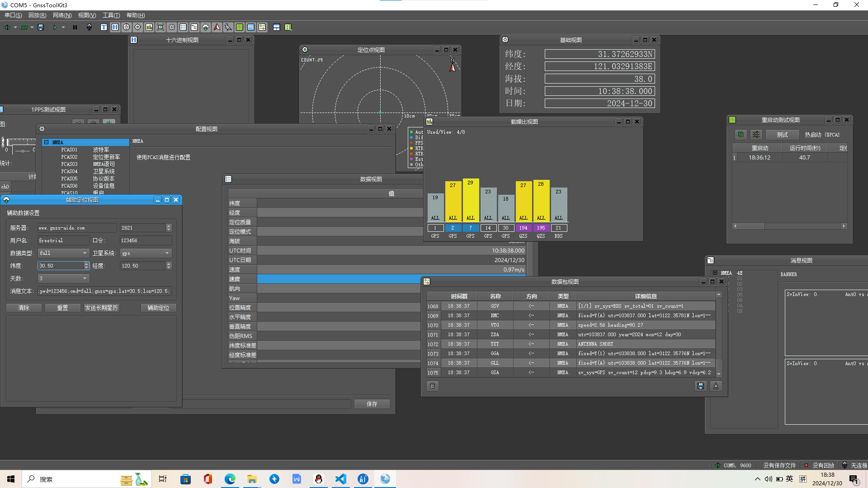Click the 经度 120.50 stepper arrows
868x488 pixels.
(x=169, y=266)
